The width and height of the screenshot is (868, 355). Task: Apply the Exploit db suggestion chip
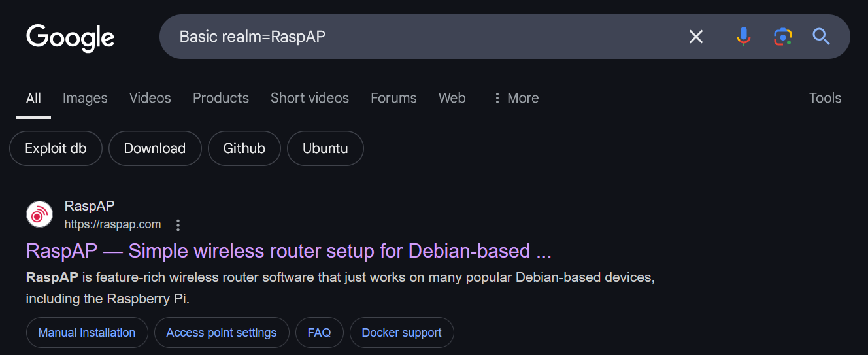click(56, 148)
